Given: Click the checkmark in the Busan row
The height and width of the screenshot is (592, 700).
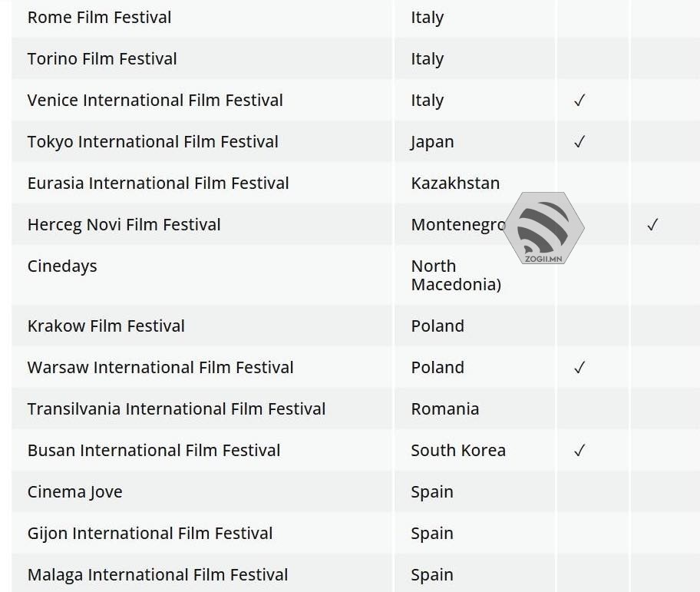Looking at the screenshot, I should coord(579,451).
